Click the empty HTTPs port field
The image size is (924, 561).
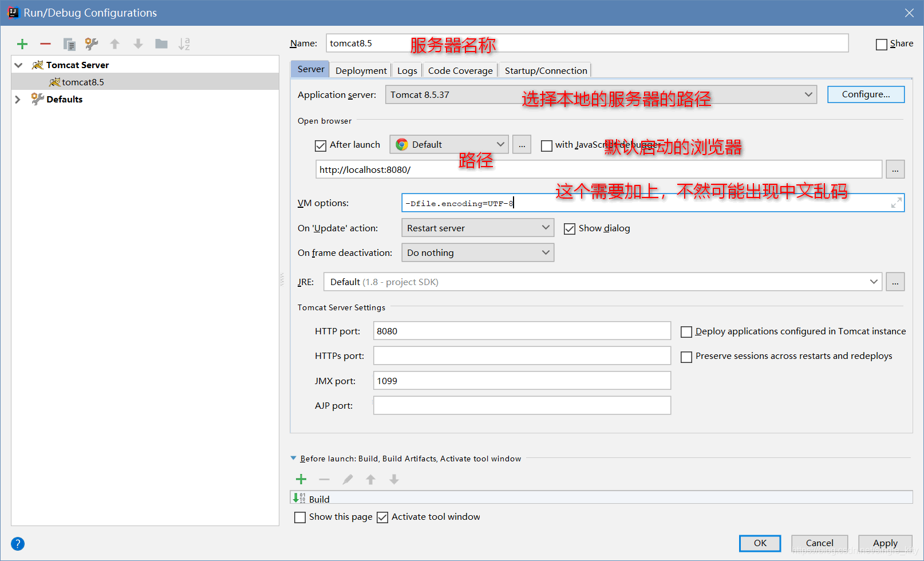tap(522, 355)
